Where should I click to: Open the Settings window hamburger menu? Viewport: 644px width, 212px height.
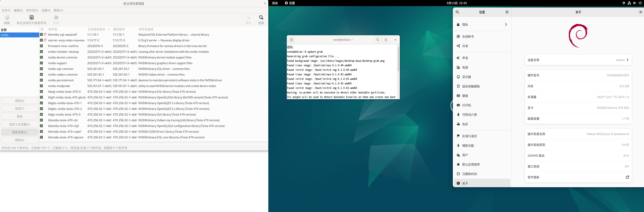point(507,12)
